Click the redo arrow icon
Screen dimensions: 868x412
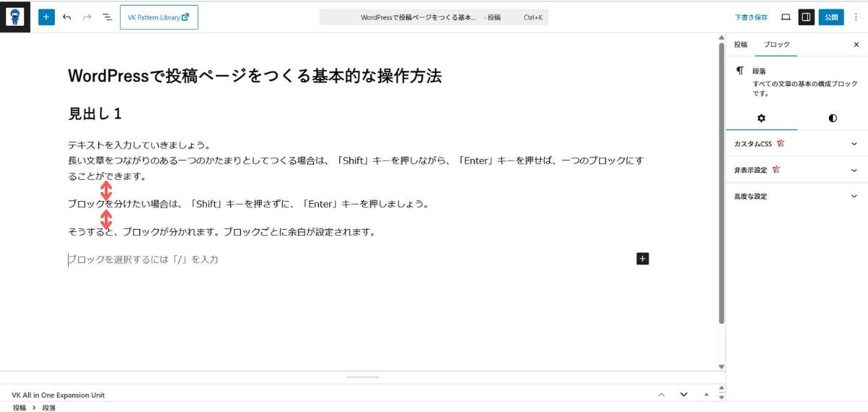pyautogui.click(x=87, y=17)
